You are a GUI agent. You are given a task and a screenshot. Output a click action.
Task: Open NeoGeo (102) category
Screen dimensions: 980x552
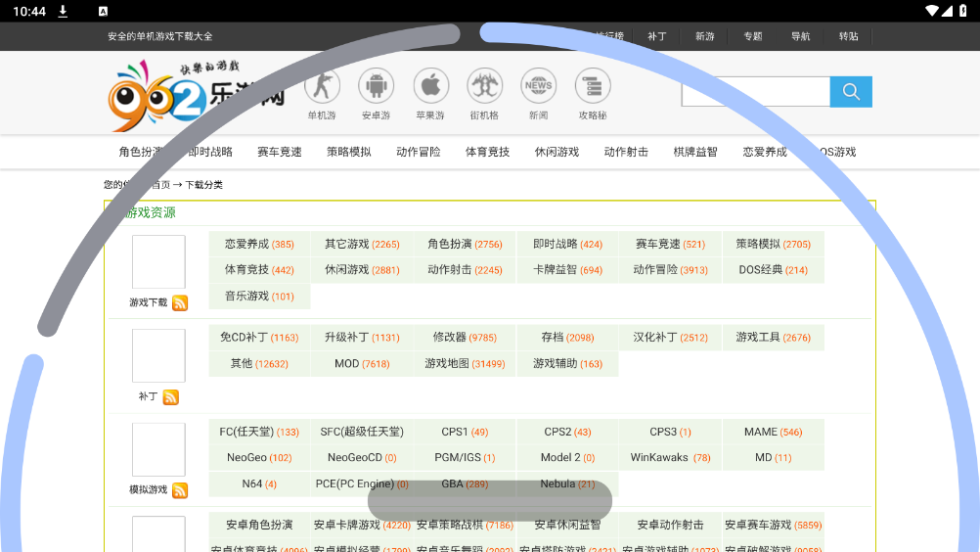[259, 458]
